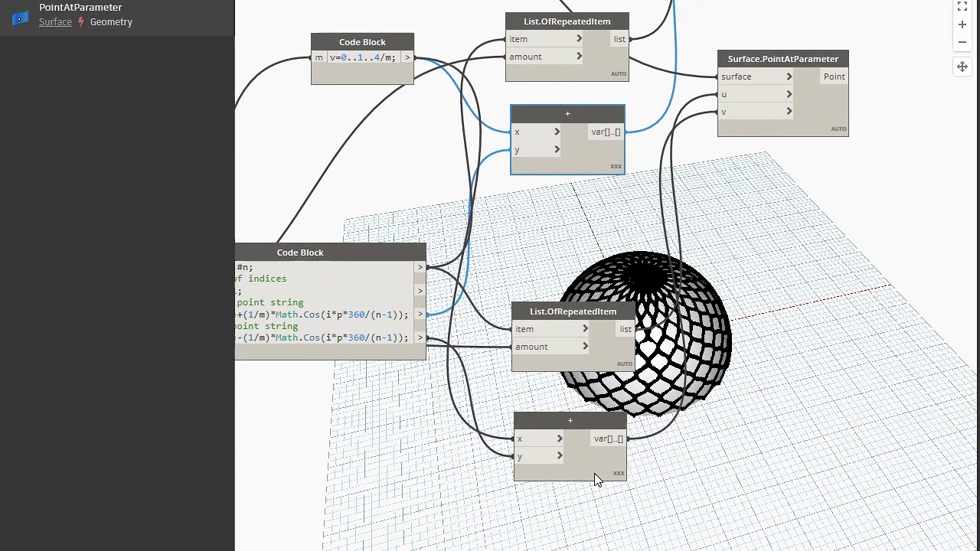Image resolution: width=980 pixels, height=551 pixels.
Task: Select the lower List.OfRepeatedItem node header
Action: pos(573,311)
